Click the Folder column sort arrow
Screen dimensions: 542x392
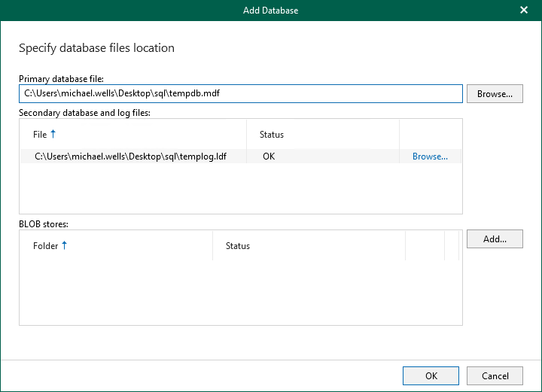65,245
